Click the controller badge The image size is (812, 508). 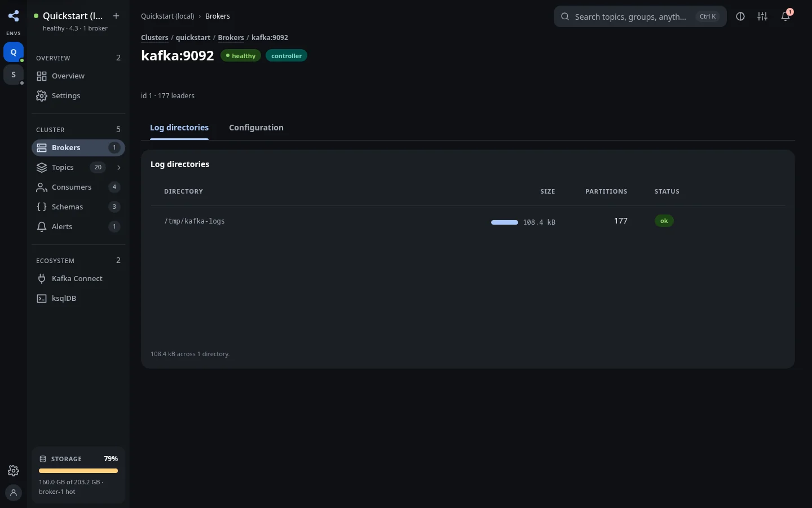pyautogui.click(x=286, y=56)
